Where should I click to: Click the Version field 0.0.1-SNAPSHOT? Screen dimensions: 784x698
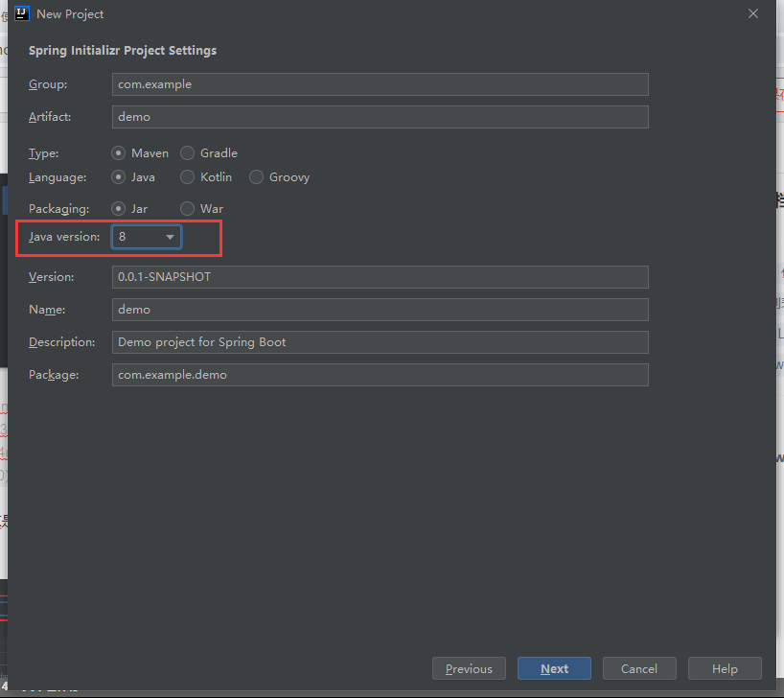pos(380,277)
